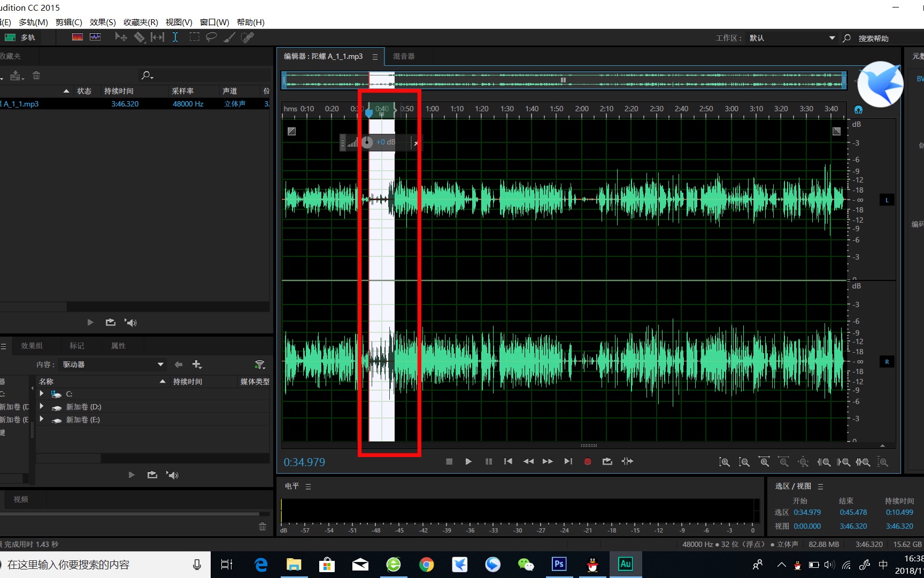The height and width of the screenshot is (578, 924).
Task: Zoom in at selection in point
Action: [823, 462]
